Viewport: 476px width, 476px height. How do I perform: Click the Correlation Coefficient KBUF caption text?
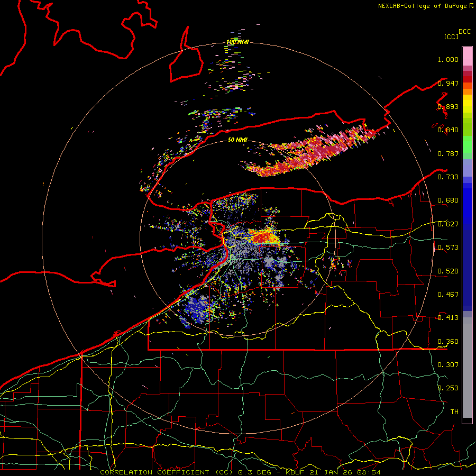(240, 472)
